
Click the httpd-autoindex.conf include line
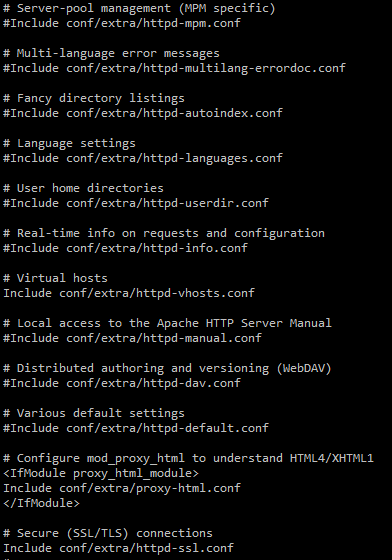tap(143, 113)
